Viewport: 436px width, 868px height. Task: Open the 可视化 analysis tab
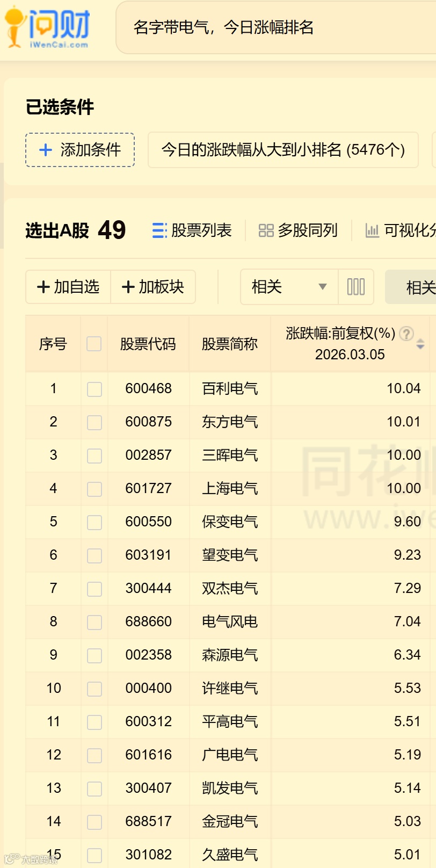[401, 230]
